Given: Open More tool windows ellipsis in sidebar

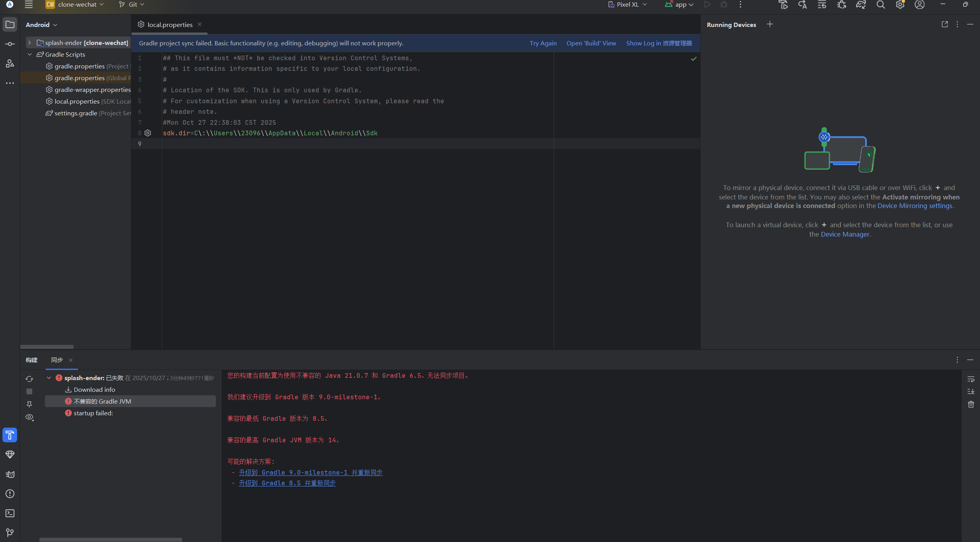Looking at the screenshot, I should pyautogui.click(x=10, y=83).
